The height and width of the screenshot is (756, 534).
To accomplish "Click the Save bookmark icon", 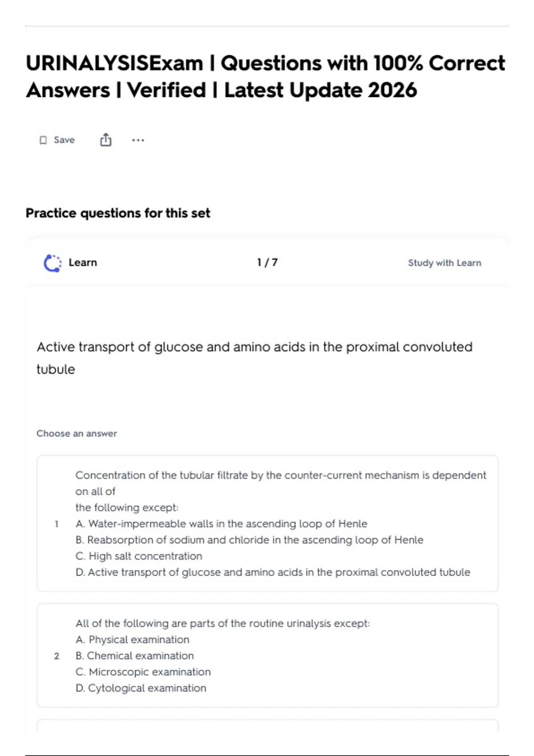I will pyautogui.click(x=43, y=140).
